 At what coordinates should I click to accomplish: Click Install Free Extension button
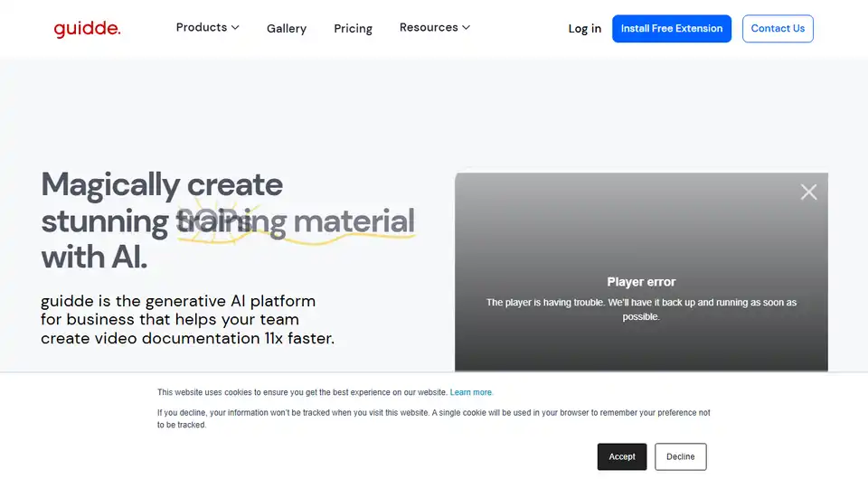point(672,28)
